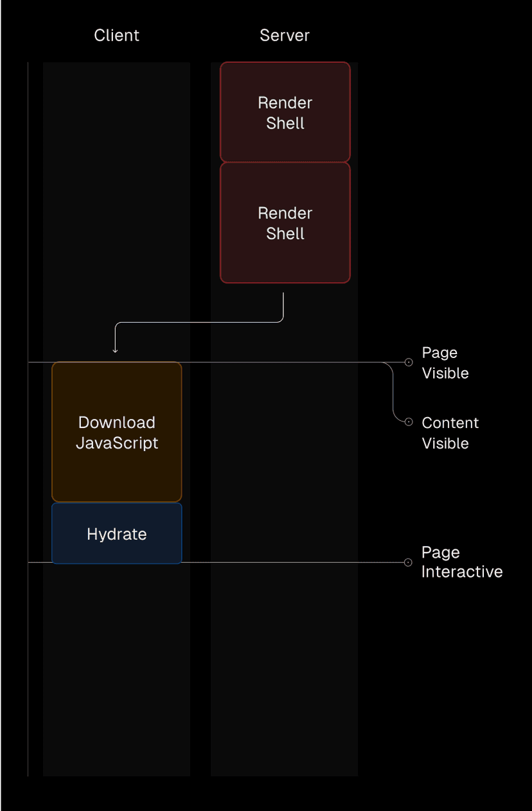The image size is (532, 811).
Task: Click the circle marker beside Page Visible
Action: tap(409, 362)
